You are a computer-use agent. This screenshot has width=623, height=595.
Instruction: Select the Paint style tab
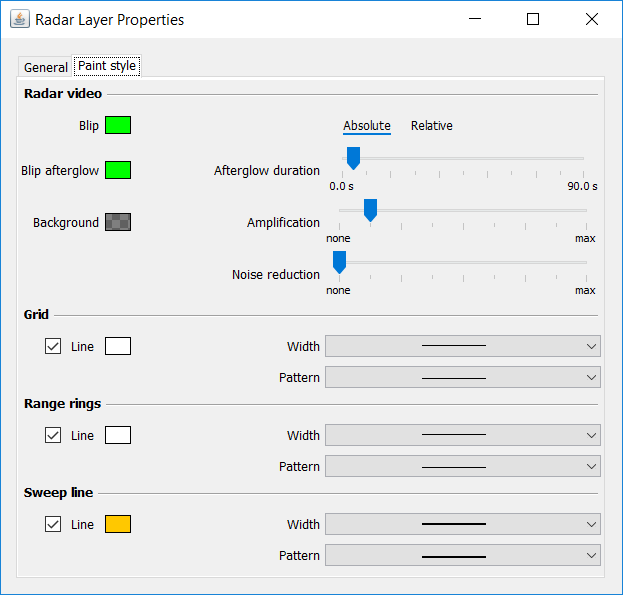[x=106, y=66]
